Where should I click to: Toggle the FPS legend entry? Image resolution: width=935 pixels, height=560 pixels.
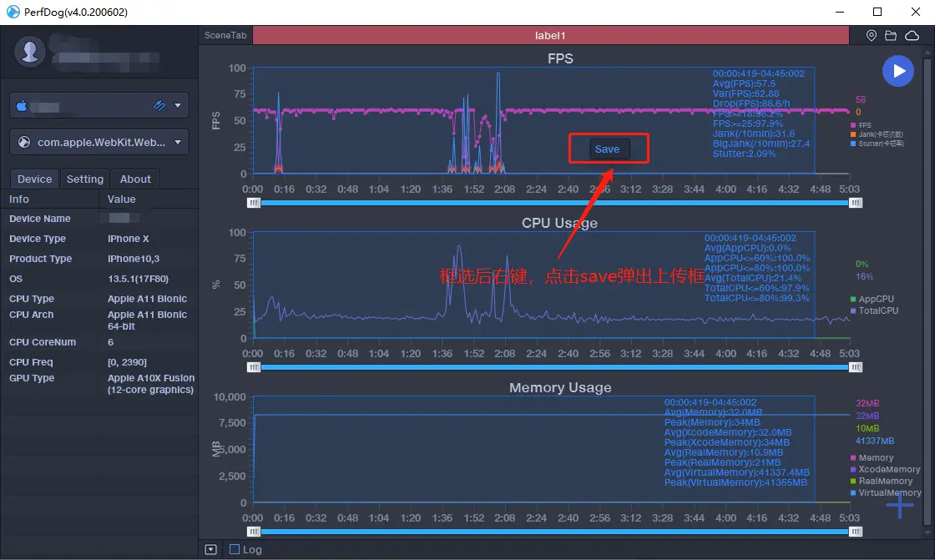coord(861,125)
